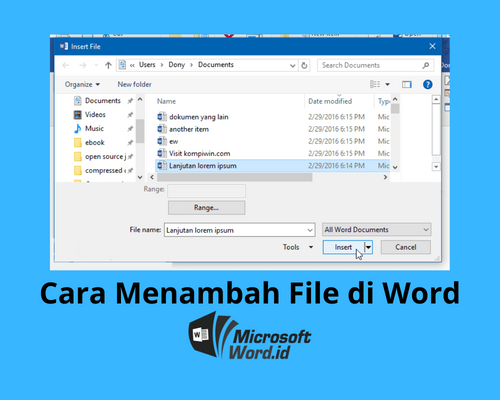500x400 pixels.
Task: Click Word icon of another item
Action: [x=162, y=129]
